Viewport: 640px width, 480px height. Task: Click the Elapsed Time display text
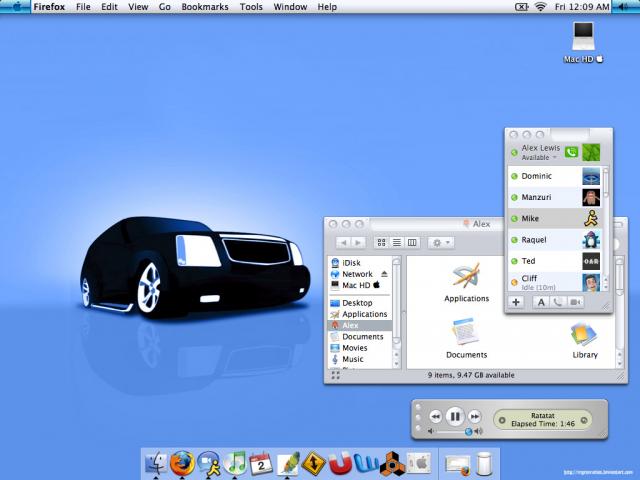(x=543, y=424)
